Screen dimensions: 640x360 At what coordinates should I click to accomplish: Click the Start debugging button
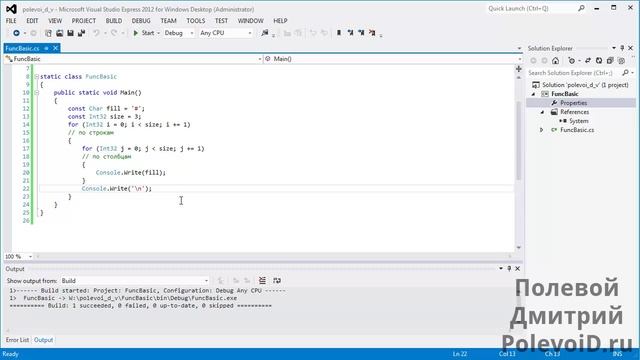[x=144, y=33]
